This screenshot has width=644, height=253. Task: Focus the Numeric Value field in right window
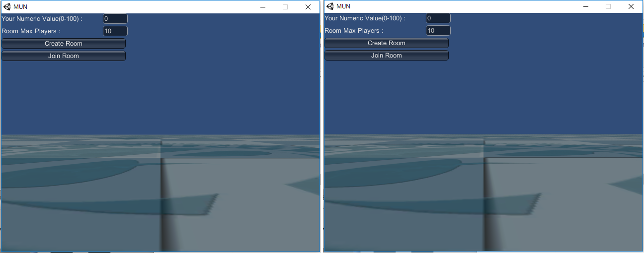pyautogui.click(x=438, y=18)
